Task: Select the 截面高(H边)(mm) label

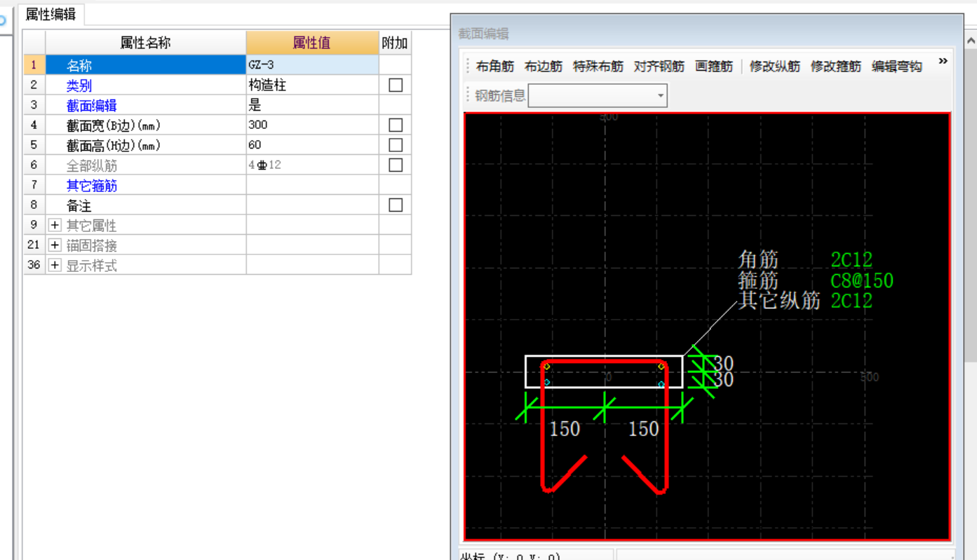Action: point(113,146)
